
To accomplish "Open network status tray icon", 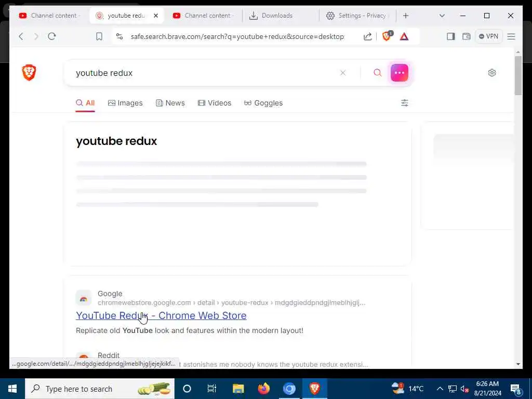I will (453, 389).
